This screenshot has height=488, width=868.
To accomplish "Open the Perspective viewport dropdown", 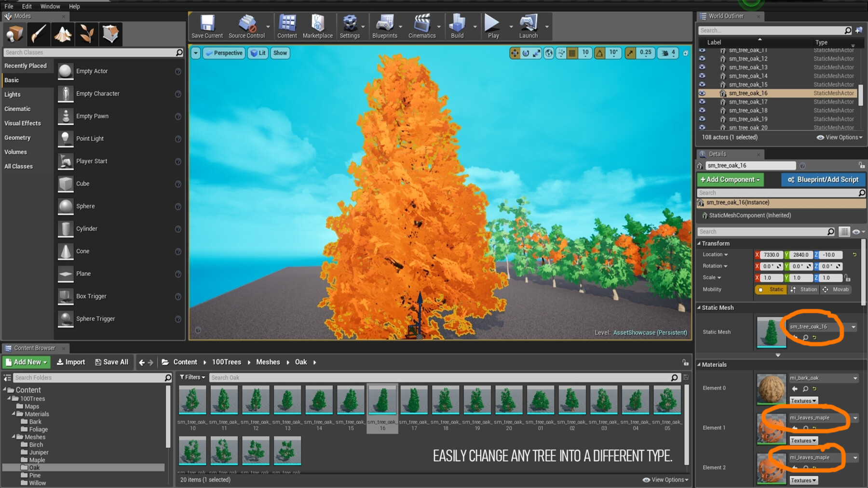I will click(196, 53).
